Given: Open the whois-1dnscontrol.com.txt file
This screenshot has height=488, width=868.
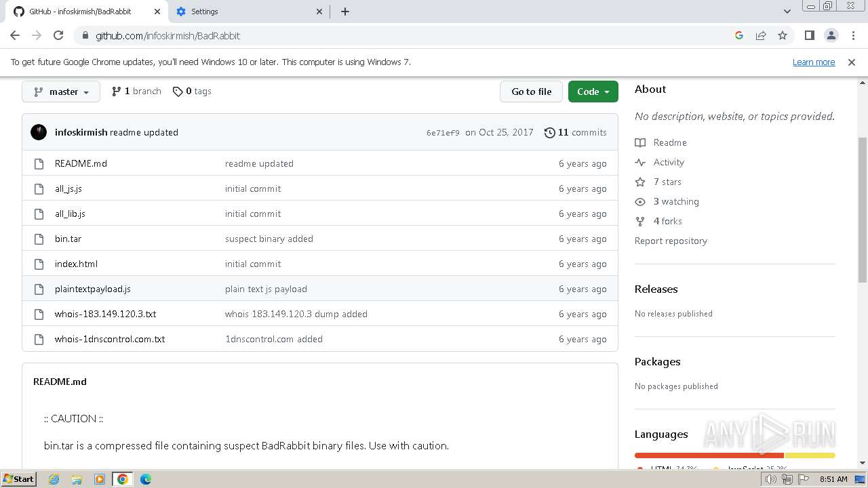Looking at the screenshot, I should click(x=110, y=339).
